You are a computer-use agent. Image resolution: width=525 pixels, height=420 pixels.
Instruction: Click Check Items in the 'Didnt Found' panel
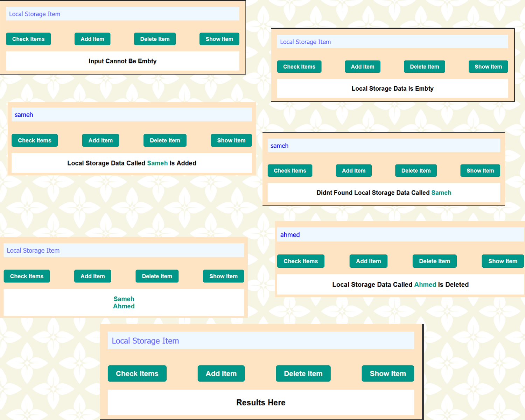(290, 170)
